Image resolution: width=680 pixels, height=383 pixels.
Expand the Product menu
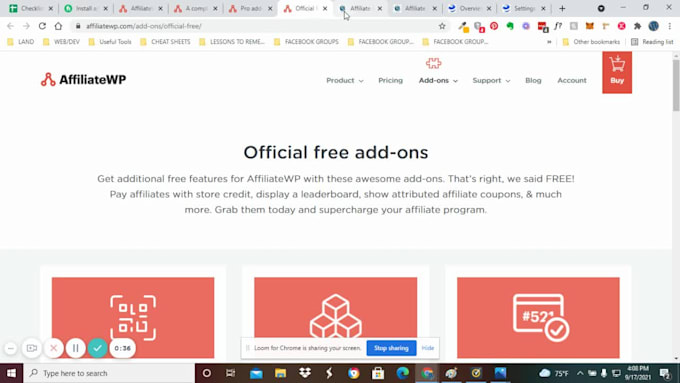345,80
